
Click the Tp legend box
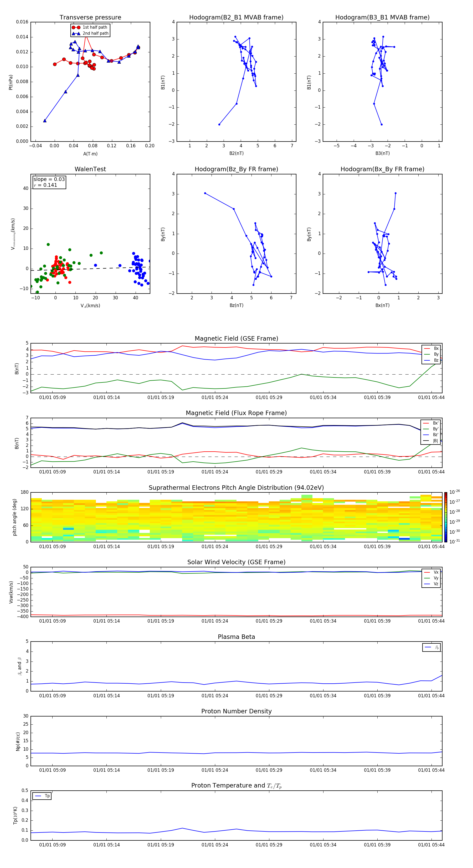point(42,796)
